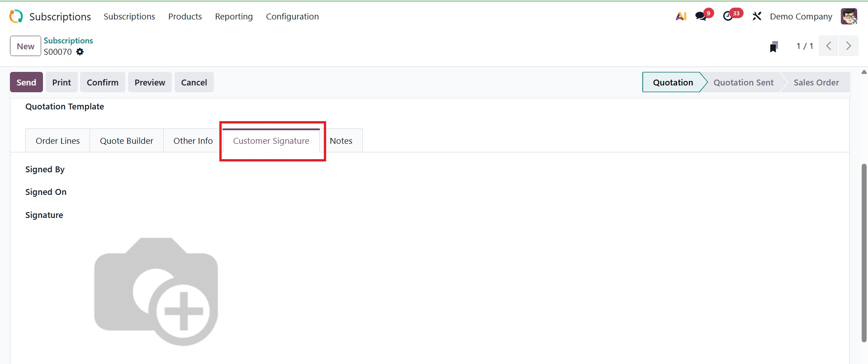Open the AI assistant icon
This screenshot has width=868, height=364.
681,16
